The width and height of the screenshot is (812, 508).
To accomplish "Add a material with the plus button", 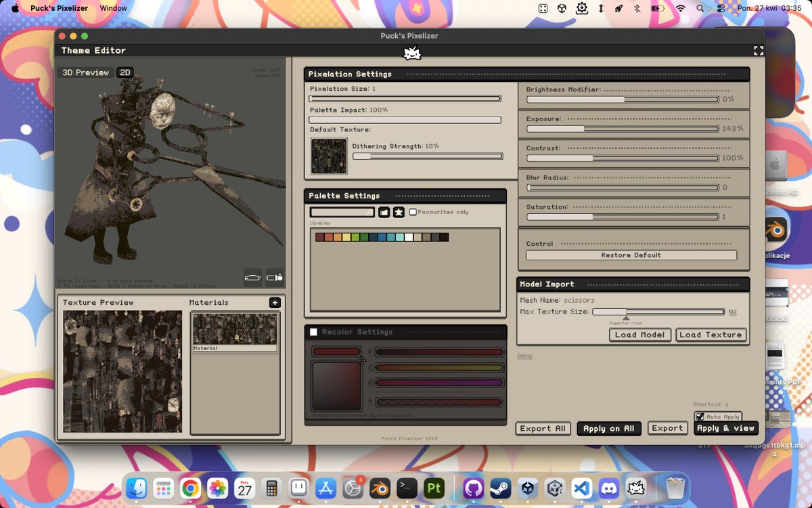I will pos(275,303).
